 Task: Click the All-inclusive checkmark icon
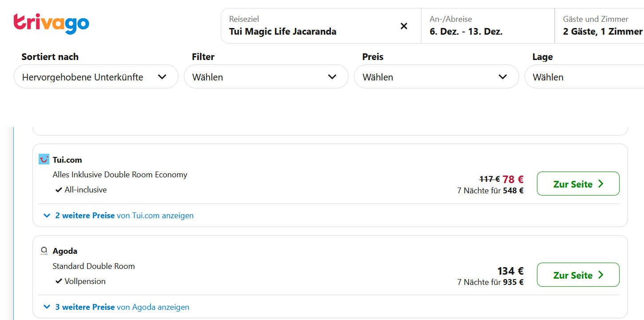(59, 190)
